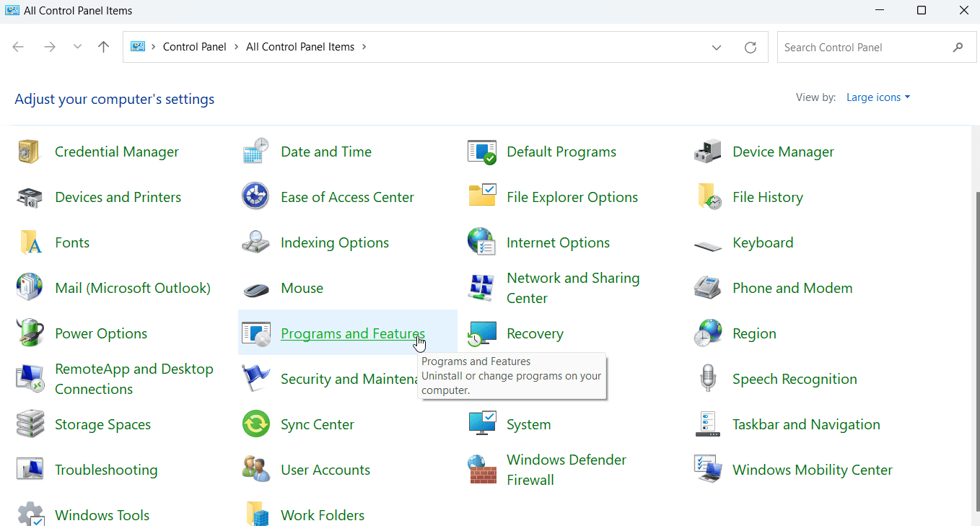Click the Device Manager icon

coord(707,152)
